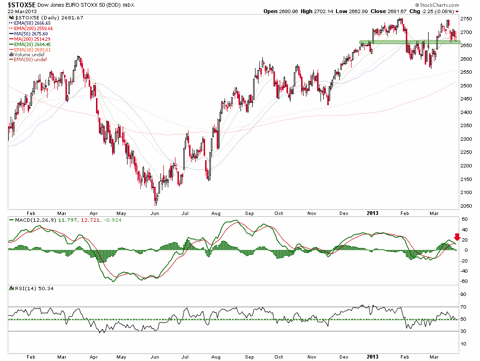Click the Jun label under the price panel
This screenshot has height=361, width=480.
pos(155,213)
